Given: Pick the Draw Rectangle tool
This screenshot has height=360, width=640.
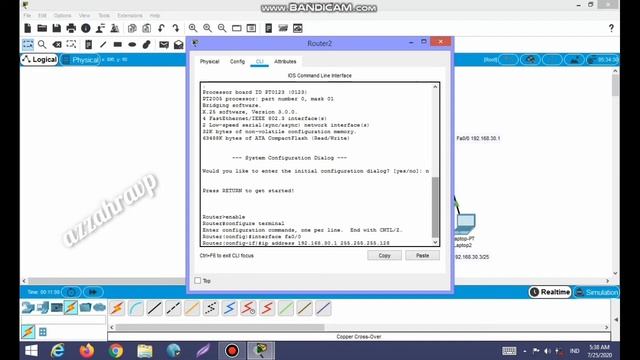Looking at the screenshot, I should point(118,44).
